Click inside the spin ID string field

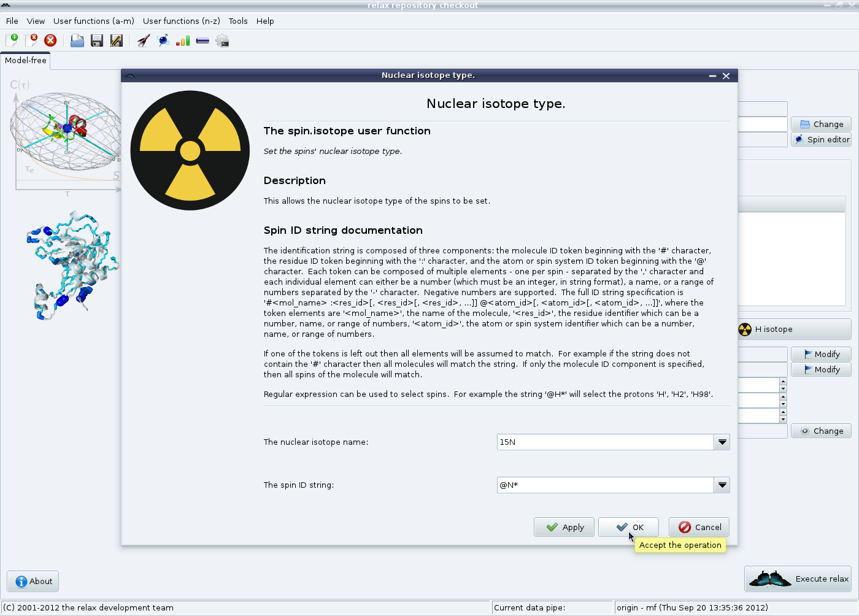pyautogui.click(x=604, y=485)
